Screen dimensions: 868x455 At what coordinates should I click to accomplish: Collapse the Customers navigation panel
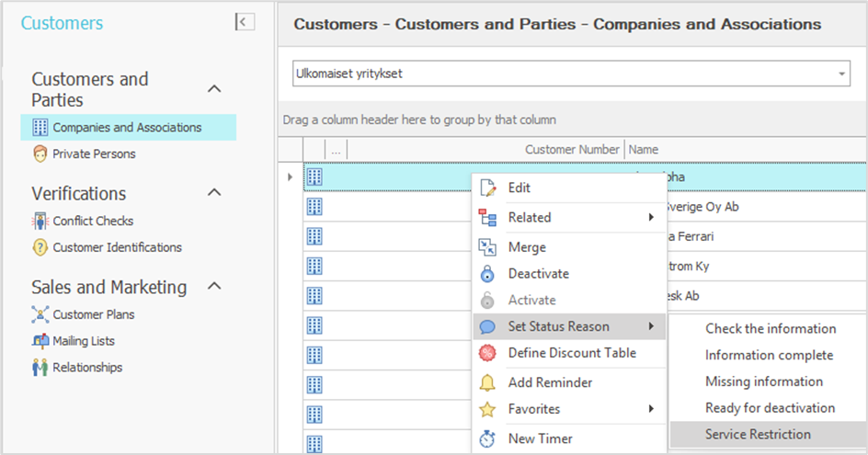point(245,22)
